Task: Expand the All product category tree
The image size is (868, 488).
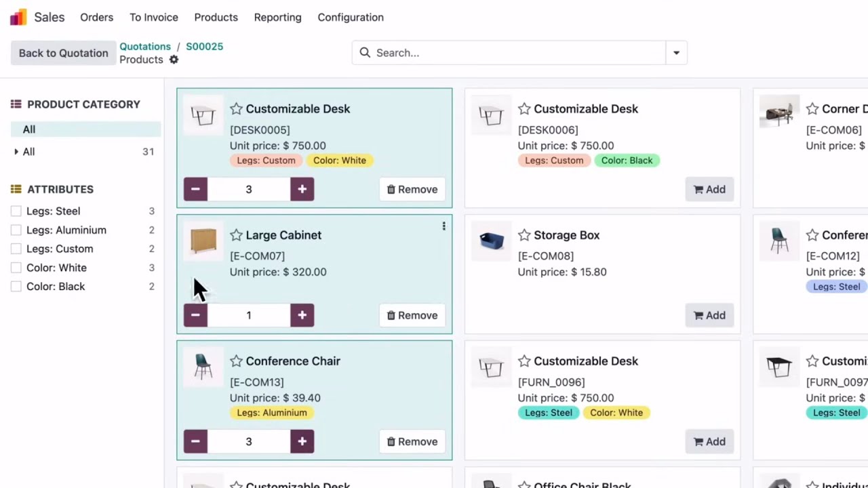Action: coord(16,152)
